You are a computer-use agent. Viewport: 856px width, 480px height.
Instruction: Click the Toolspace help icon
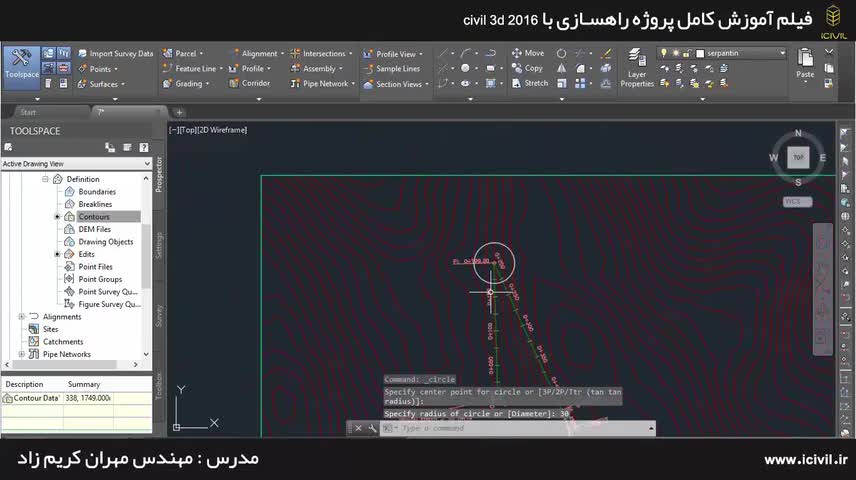[144, 147]
